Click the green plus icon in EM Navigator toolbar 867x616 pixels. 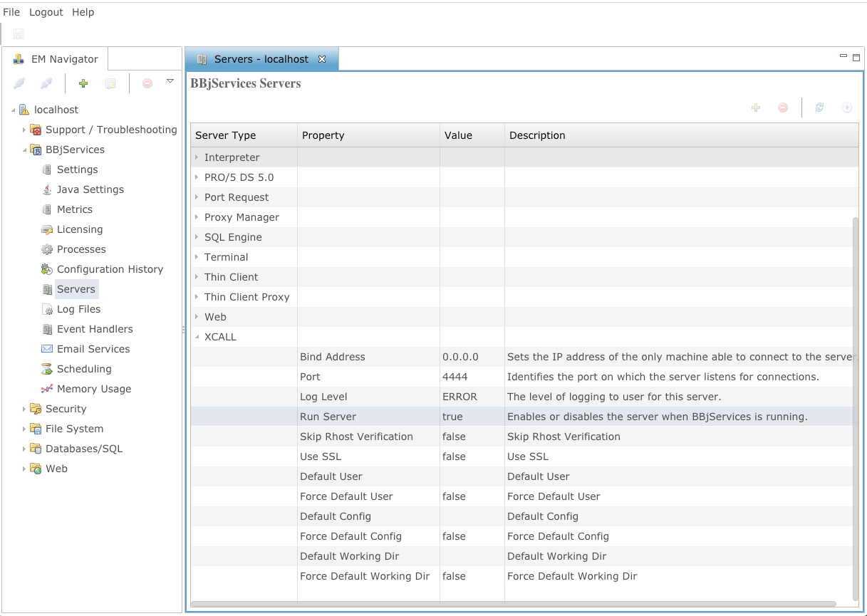[x=83, y=83]
